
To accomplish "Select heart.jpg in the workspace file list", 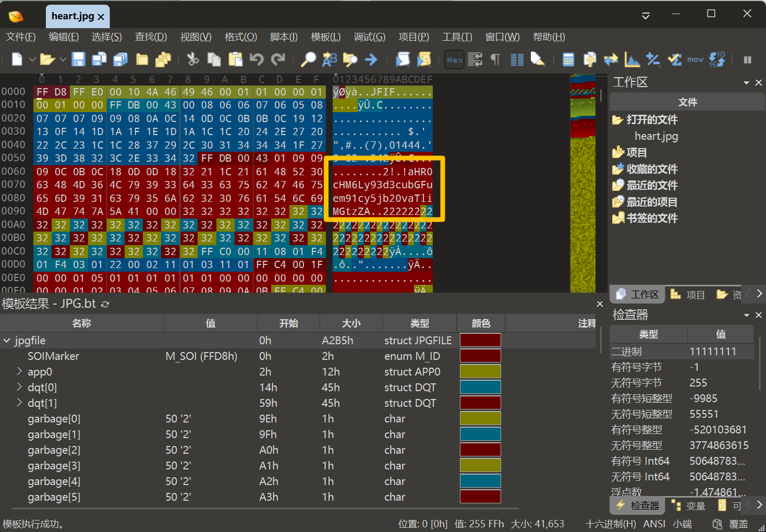I will pos(656,136).
